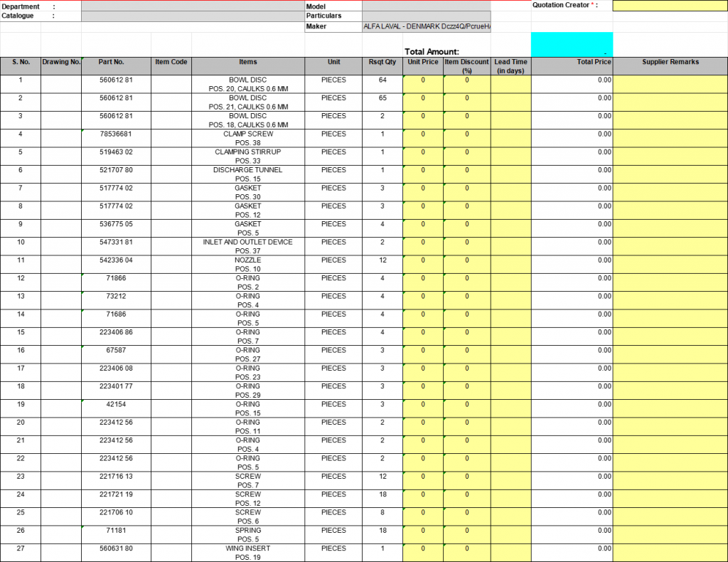Viewport: 728px width, 562px height.
Task: Click the Lead Time (in days) header
Action: (x=510, y=66)
